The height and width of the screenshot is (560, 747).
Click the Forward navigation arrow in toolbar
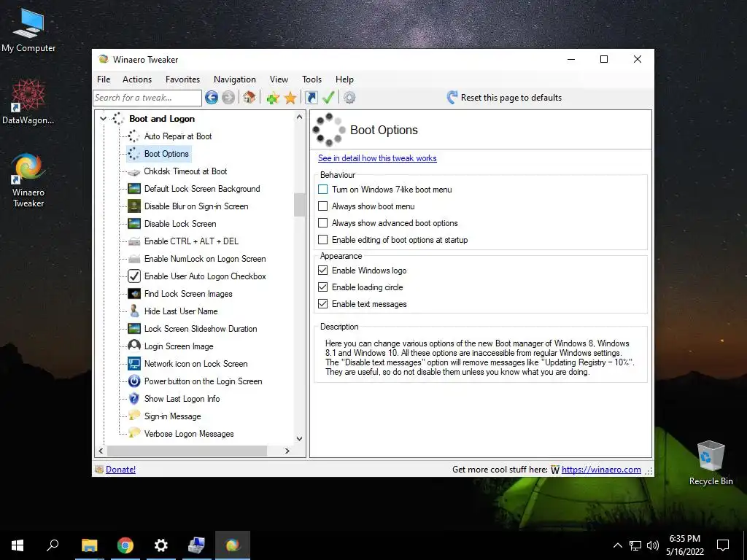[228, 98]
